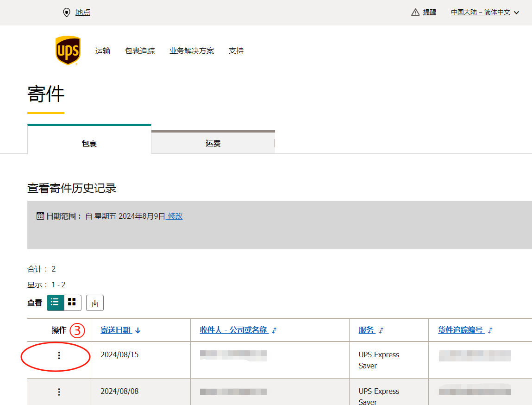This screenshot has width=532, height=405.
Task: Open the 业务解决方案 navigation menu
Action: [192, 51]
